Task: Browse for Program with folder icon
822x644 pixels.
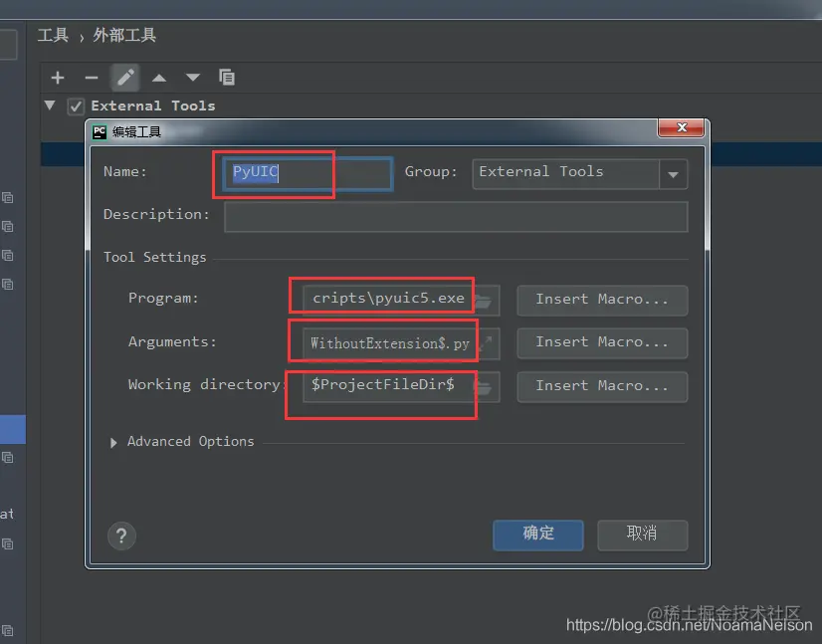Action: 484,301
